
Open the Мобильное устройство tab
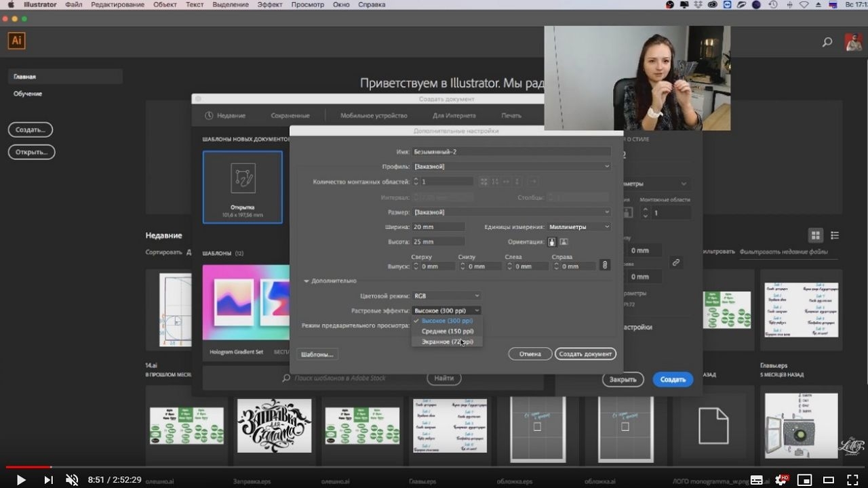pyautogui.click(x=374, y=116)
